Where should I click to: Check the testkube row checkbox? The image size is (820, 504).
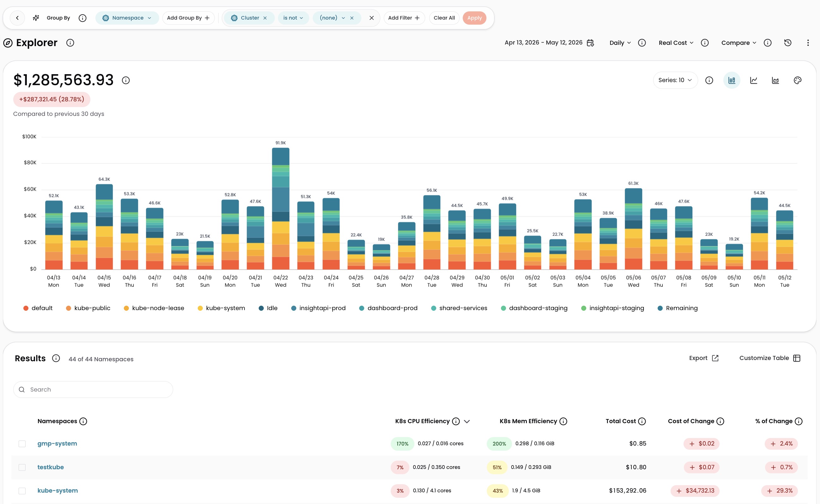[22, 467]
